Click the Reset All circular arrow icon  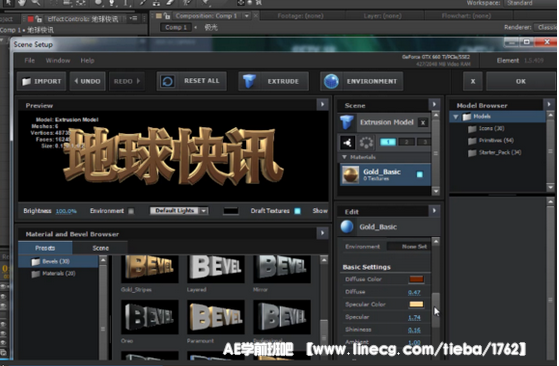168,81
